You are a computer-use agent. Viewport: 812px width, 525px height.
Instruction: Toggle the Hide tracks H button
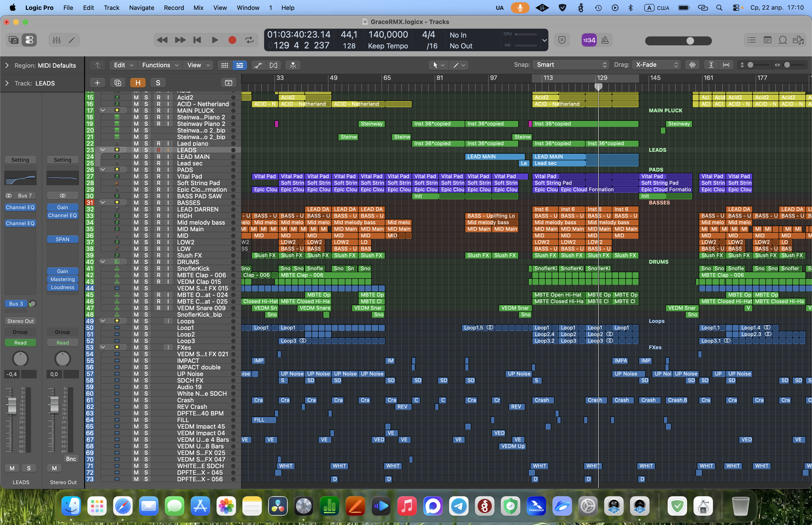138,83
